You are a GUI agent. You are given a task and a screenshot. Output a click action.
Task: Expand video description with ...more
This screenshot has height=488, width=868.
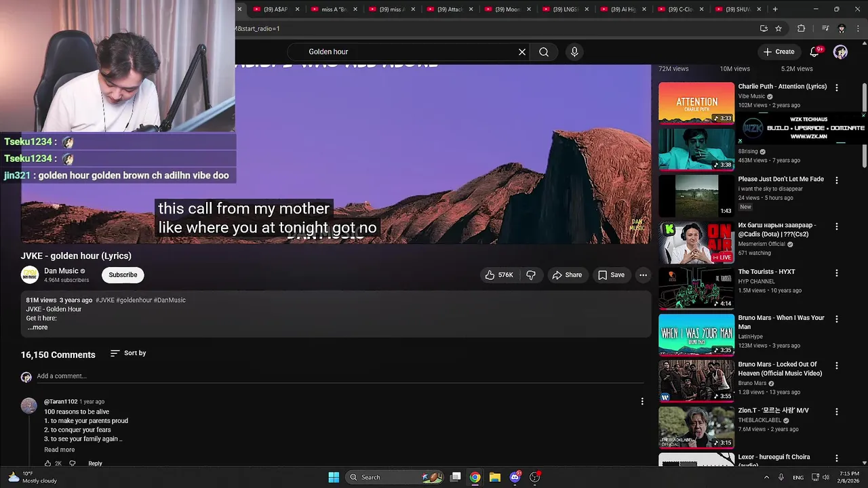click(x=37, y=327)
